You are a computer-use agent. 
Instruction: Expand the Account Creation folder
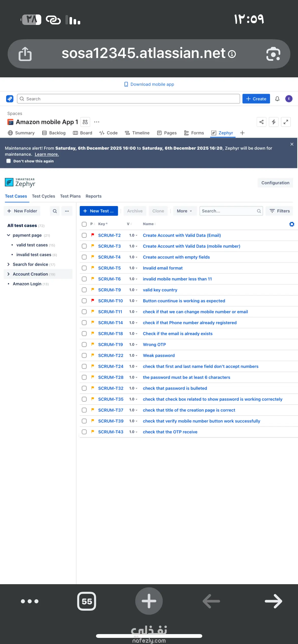pos(8,274)
